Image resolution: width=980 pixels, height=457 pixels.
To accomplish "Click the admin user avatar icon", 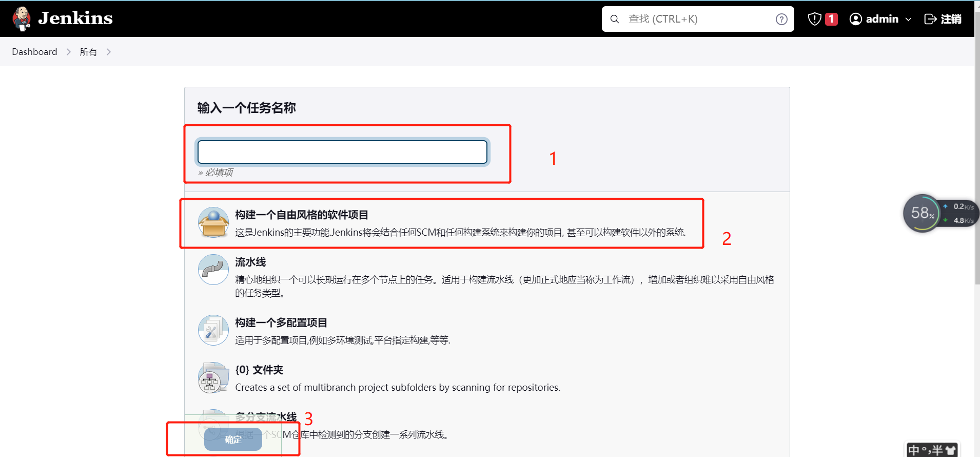I will click(x=855, y=19).
